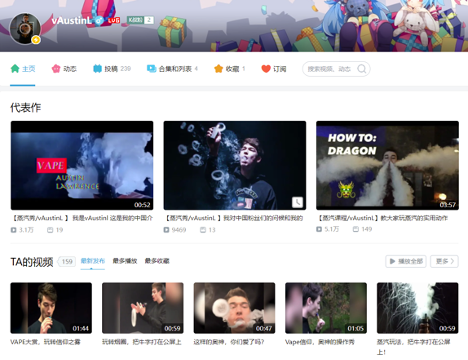The width and height of the screenshot is (468, 360).
Task: Open the 收藏 favorites star tab
Action: pyautogui.click(x=229, y=69)
